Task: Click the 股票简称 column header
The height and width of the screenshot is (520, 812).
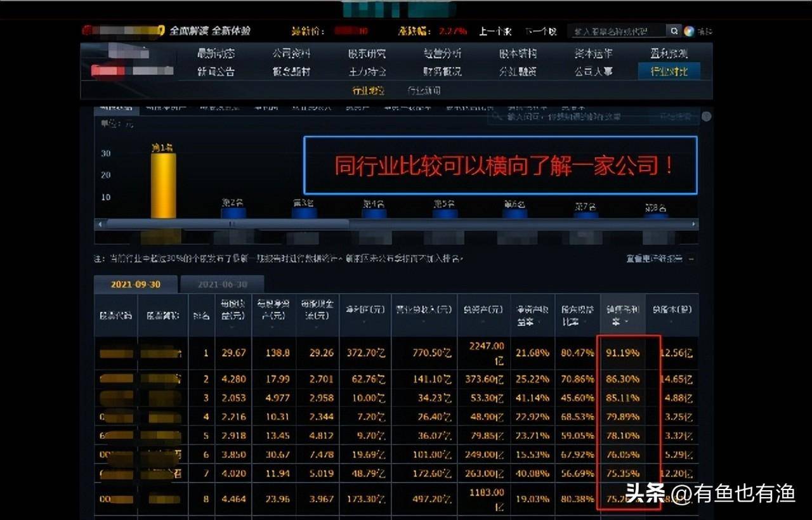Action: [x=163, y=315]
